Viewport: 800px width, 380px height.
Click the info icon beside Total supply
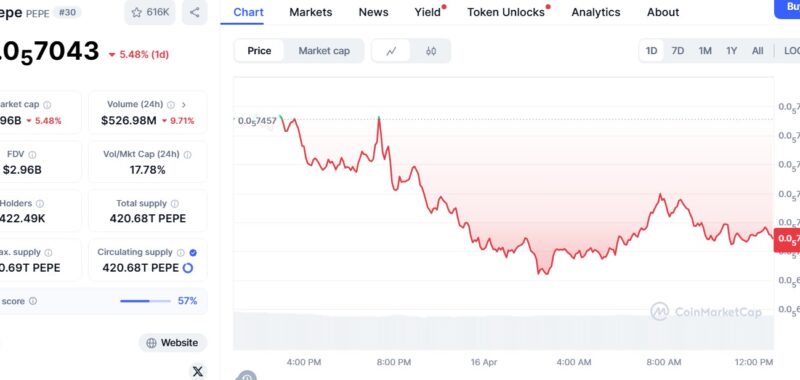tap(174, 204)
